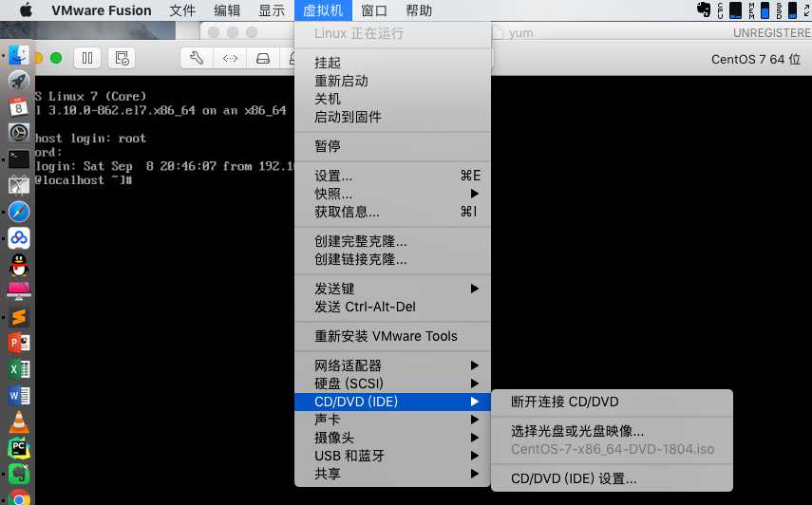
Task: Open Baidu Netdisk icon in the Dock
Action: 19,238
